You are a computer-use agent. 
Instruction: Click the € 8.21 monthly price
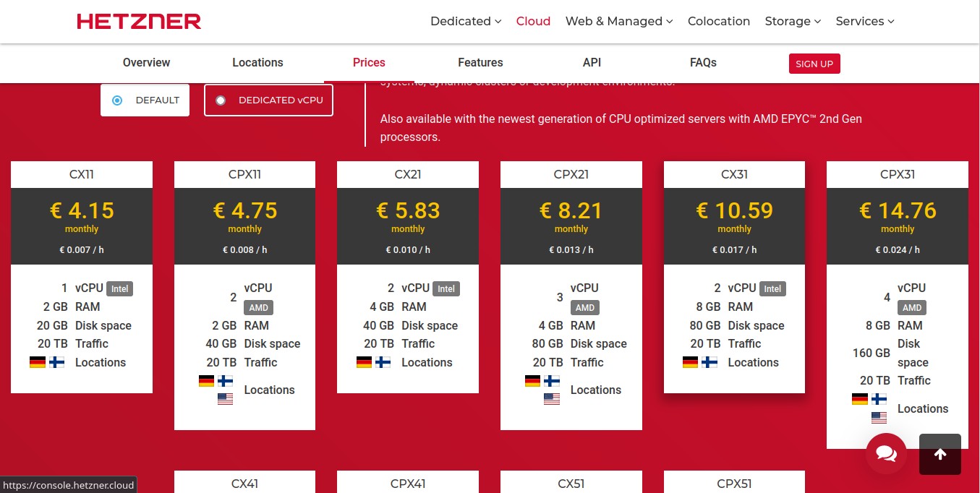(x=571, y=210)
